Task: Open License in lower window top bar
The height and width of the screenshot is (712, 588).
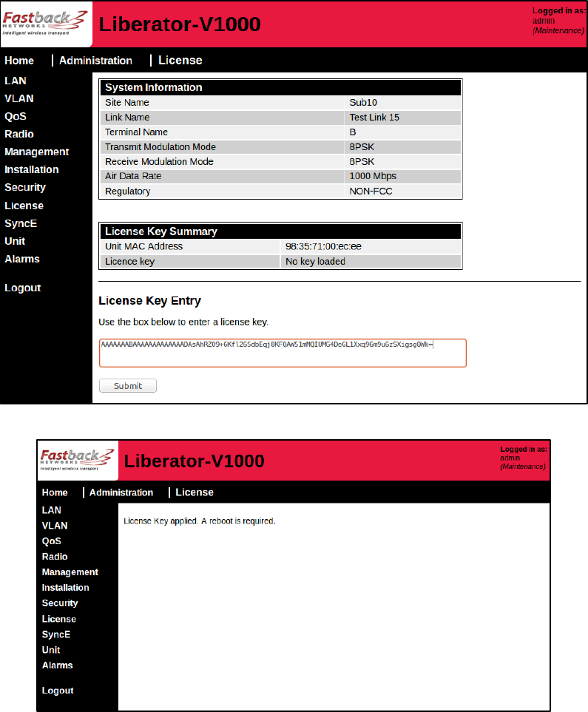Action: click(195, 492)
